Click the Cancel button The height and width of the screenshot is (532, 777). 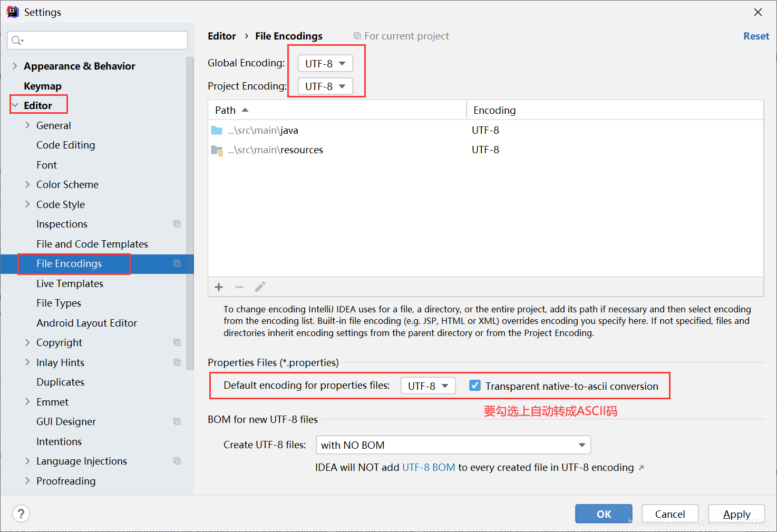tap(670, 514)
